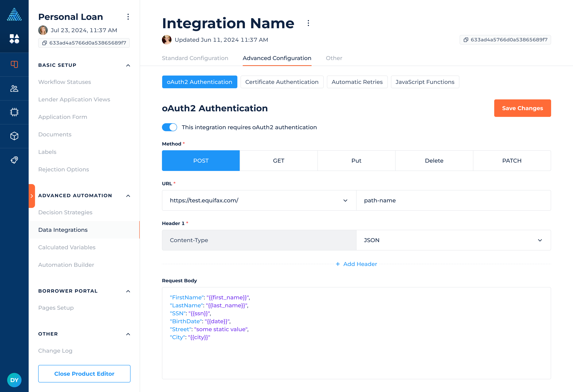This screenshot has height=392, width=573.
Task: Switch to Standard Configuration tab
Action: [x=195, y=58]
